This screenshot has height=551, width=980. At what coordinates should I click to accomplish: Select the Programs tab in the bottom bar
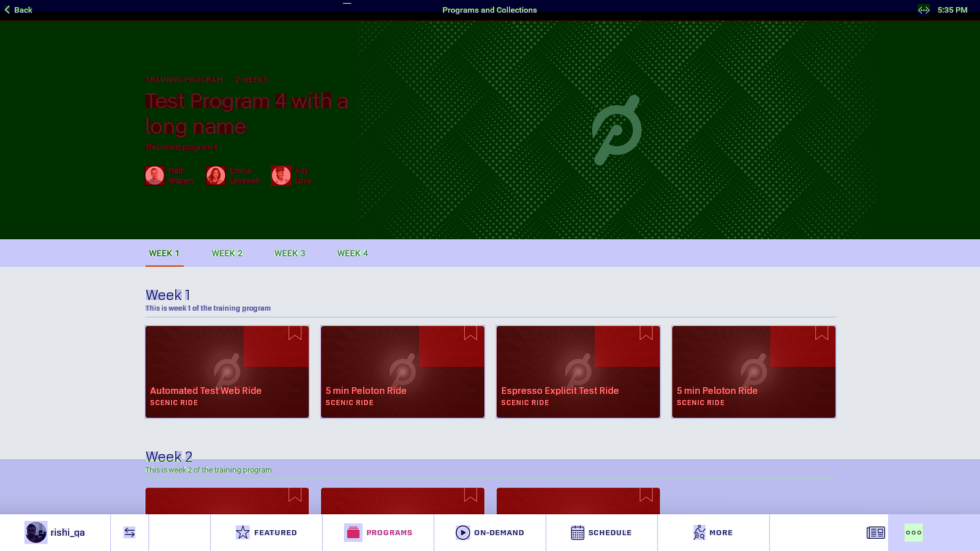pyautogui.click(x=378, y=533)
